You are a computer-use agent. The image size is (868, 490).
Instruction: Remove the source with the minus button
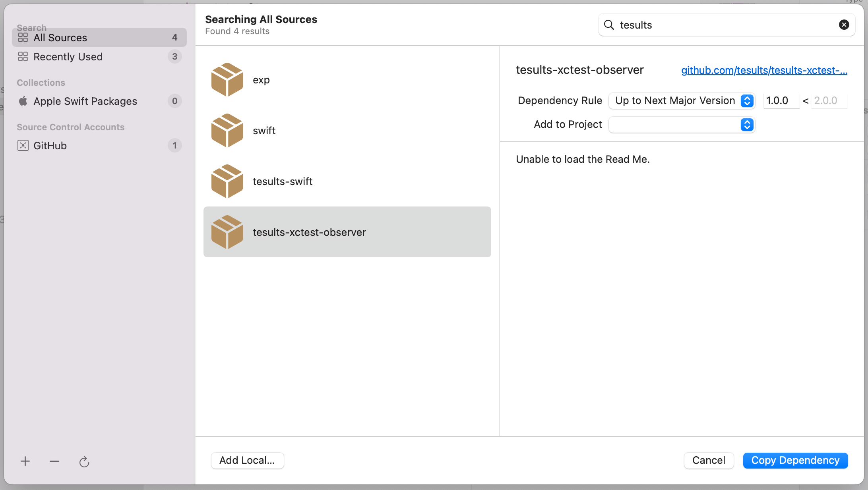(54, 461)
